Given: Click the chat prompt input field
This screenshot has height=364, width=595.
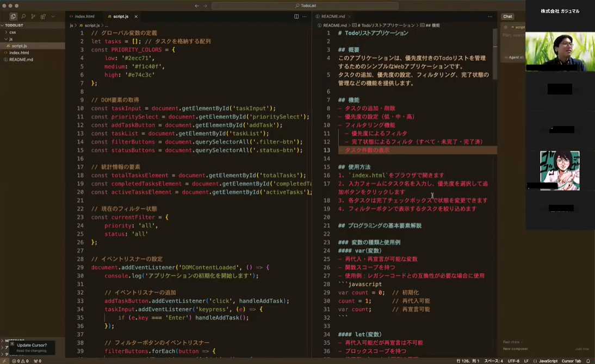Looking at the screenshot, I should click(x=513, y=35).
